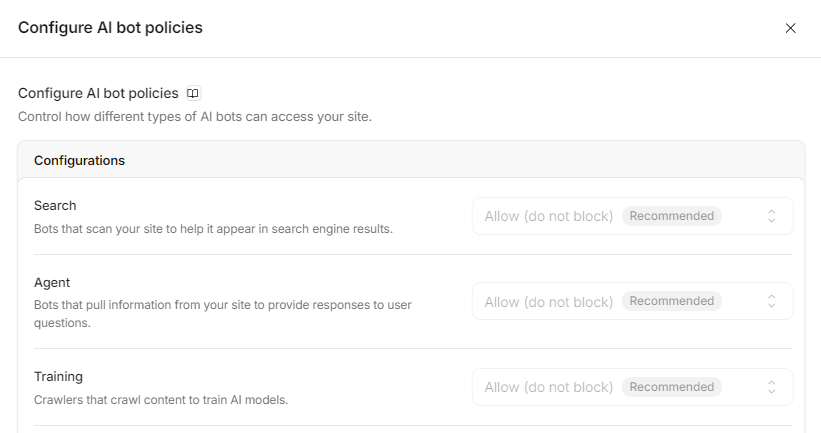Click 'Bots that pull information' description

pyautogui.click(x=223, y=314)
